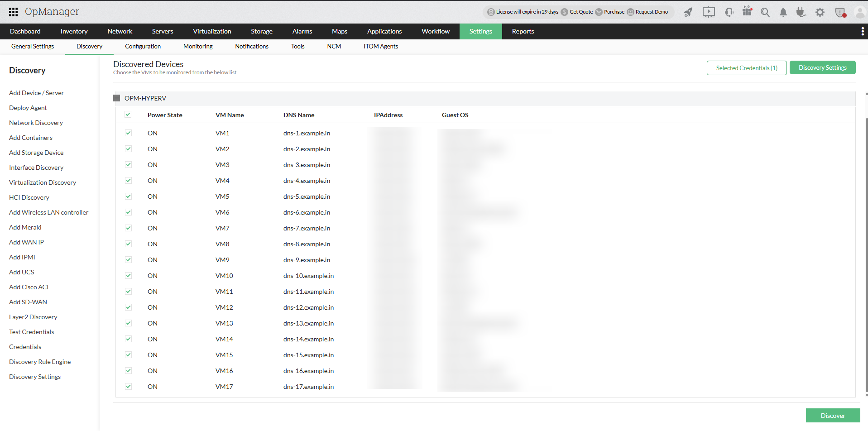Uncheck the VM11 row checkbox
868x431 pixels.
(128, 292)
